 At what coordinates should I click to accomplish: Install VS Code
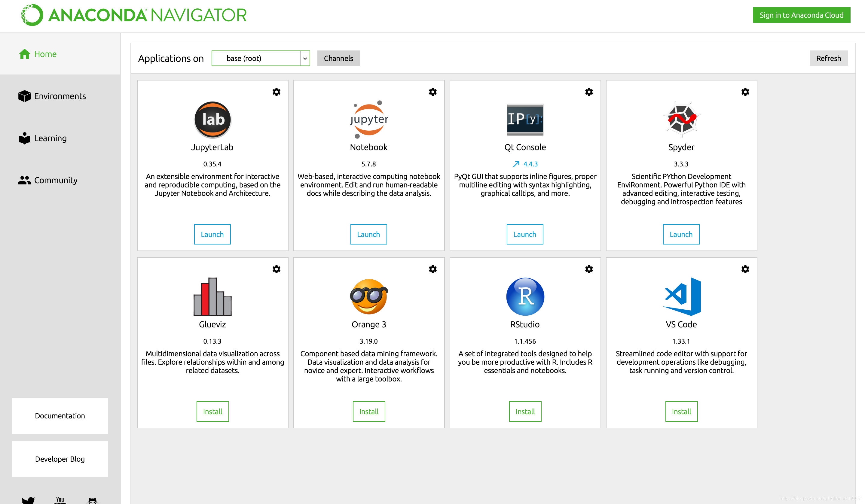coord(681,411)
